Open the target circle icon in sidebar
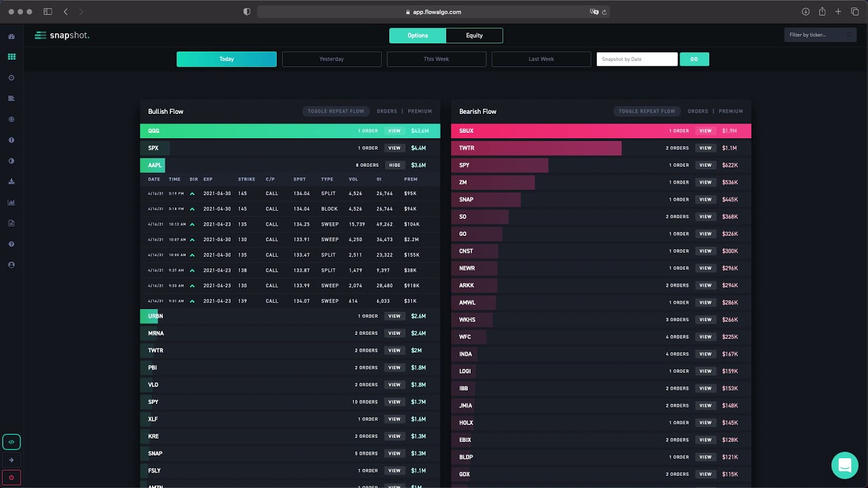 (12, 119)
